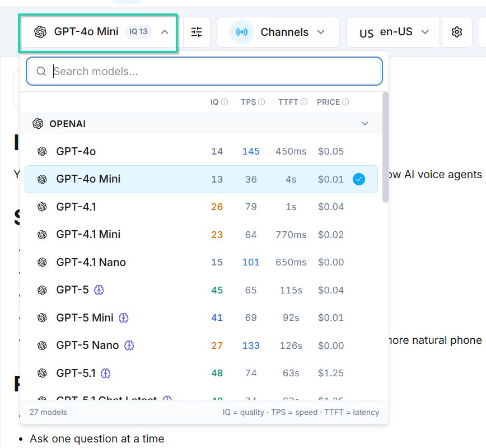The width and height of the screenshot is (486, 448).
Task: Choose GPT-4.1 Mini from the list
Action: (88, 235)
